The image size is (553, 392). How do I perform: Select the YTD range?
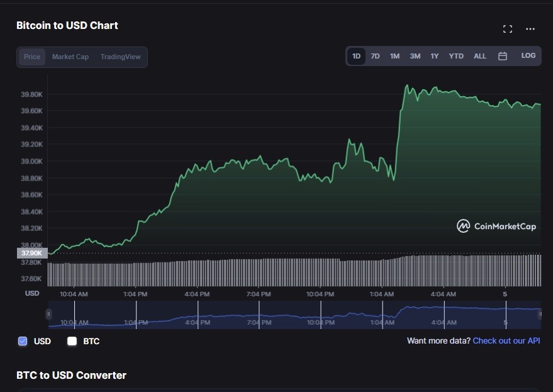click(457, 55)
